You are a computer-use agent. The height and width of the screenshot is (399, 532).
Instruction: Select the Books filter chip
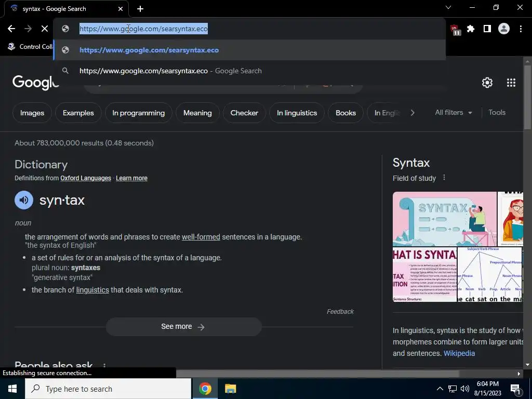[345, 113]
